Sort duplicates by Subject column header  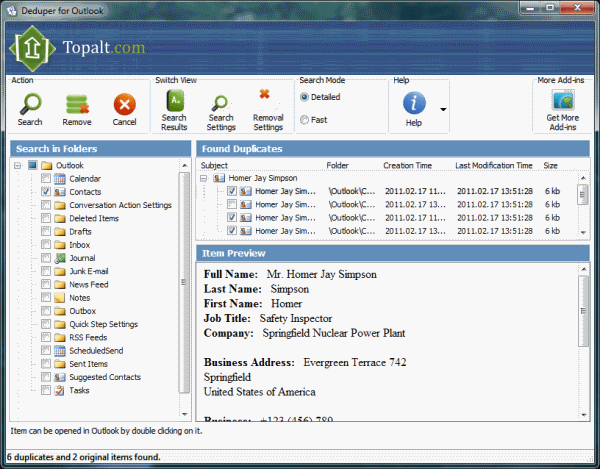[x=215, y=165]
